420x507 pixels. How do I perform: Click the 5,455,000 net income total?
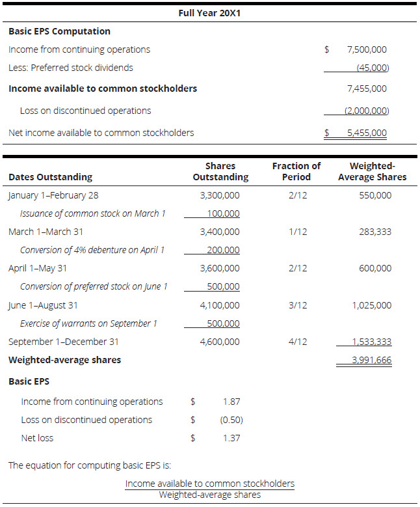367,133
